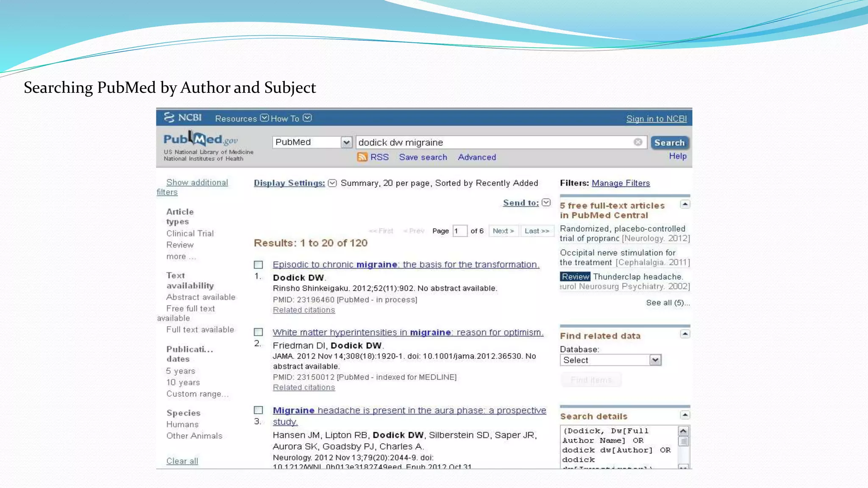Clear the search box with the X icon
This screenshot has height=488, width=868.
tap(638, 142)
